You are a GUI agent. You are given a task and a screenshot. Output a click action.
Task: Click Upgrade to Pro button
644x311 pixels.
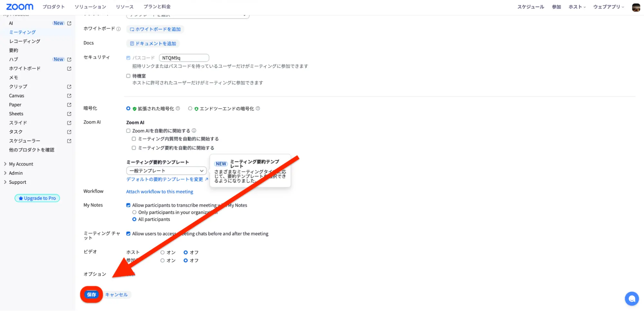[x=37, y=198]
